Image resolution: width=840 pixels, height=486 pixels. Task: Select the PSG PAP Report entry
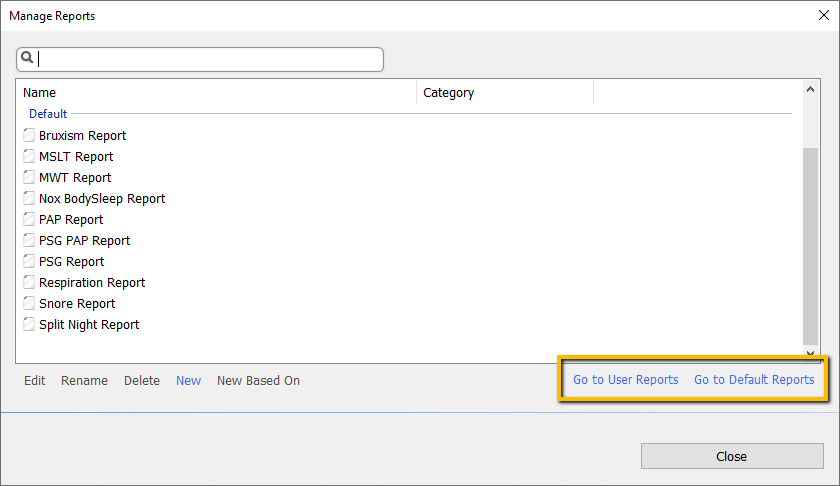85,241
